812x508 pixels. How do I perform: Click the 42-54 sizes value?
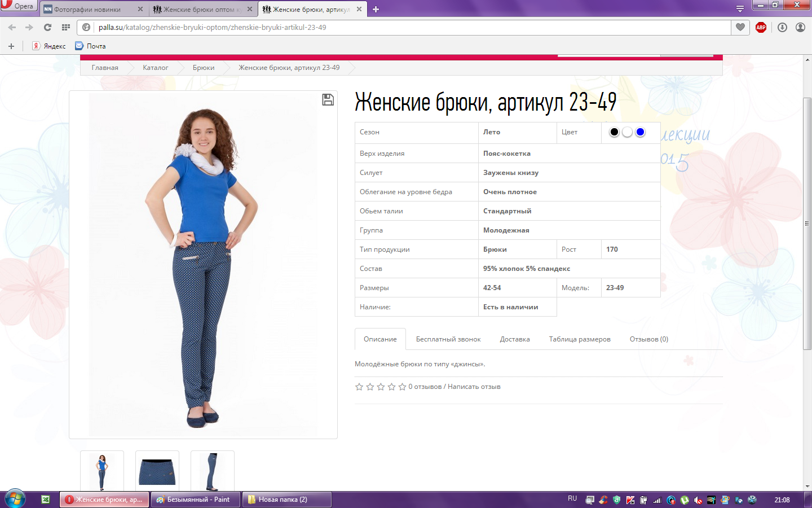(492, 288)
